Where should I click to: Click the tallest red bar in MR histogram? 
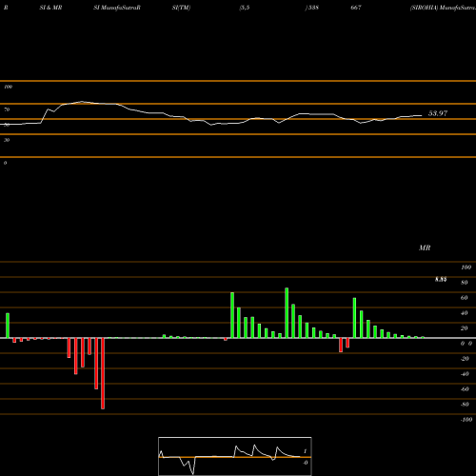[x=103, y=373]
